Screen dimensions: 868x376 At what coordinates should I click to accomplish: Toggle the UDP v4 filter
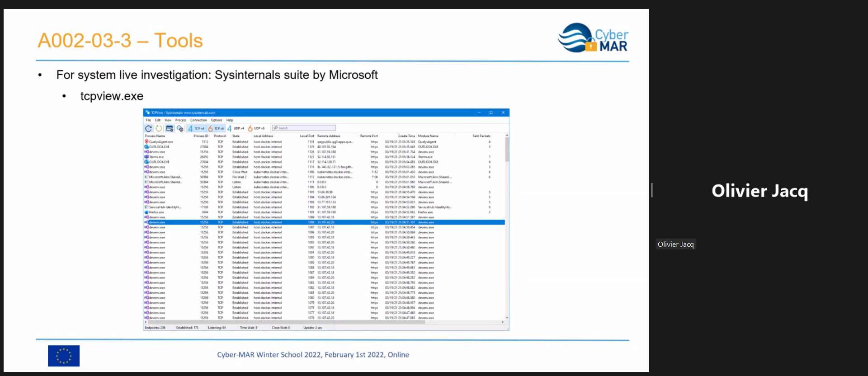tap(236, 128)
